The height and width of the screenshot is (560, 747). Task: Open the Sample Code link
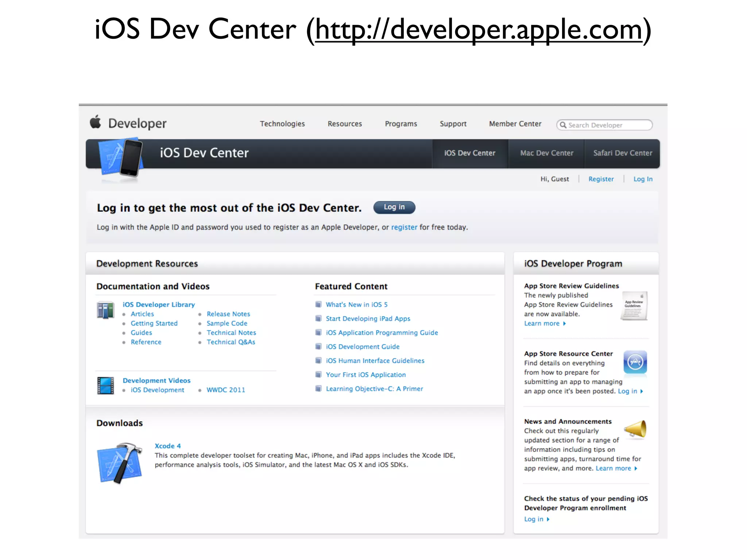coord(227,324)
